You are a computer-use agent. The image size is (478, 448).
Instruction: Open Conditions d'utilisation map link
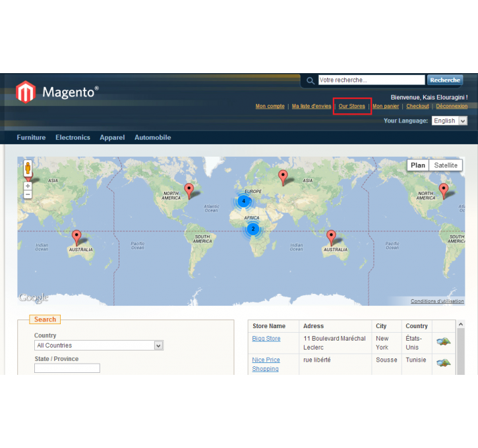(437, 301)
